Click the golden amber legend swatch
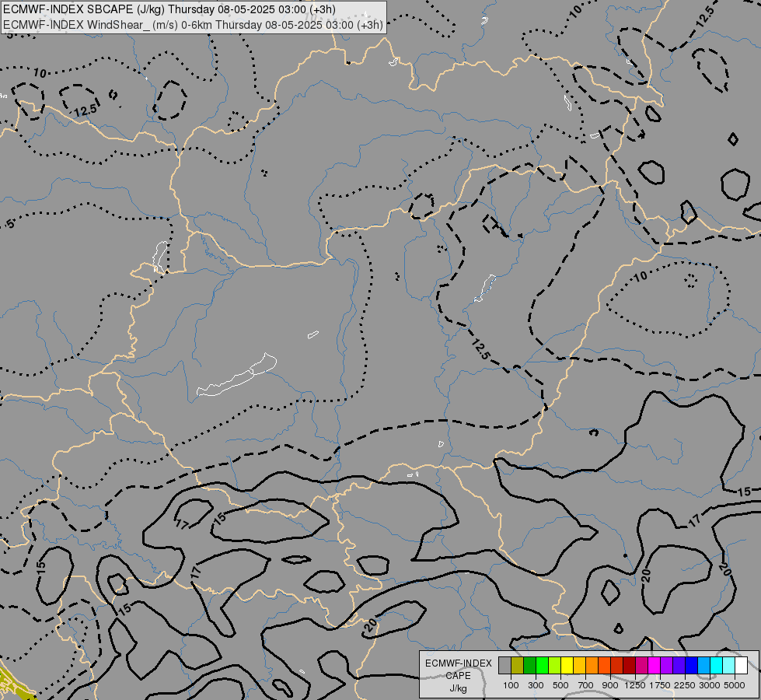761x700 pixels. [x=579, y=665]
